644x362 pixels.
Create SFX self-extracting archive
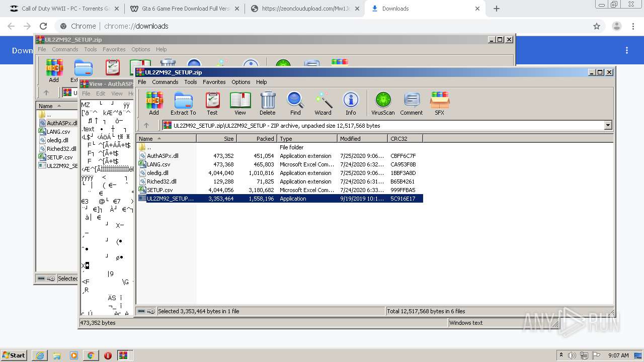pyautogui.click(x=439, y=104)
